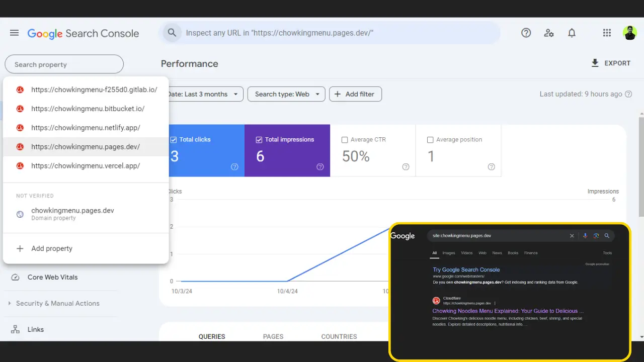
Task: Open the Google apps grid
Action: [x=607, y=33]
